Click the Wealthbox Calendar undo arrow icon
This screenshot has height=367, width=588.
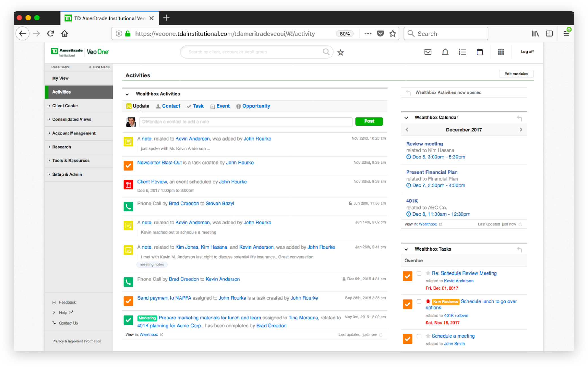point(519,118)
